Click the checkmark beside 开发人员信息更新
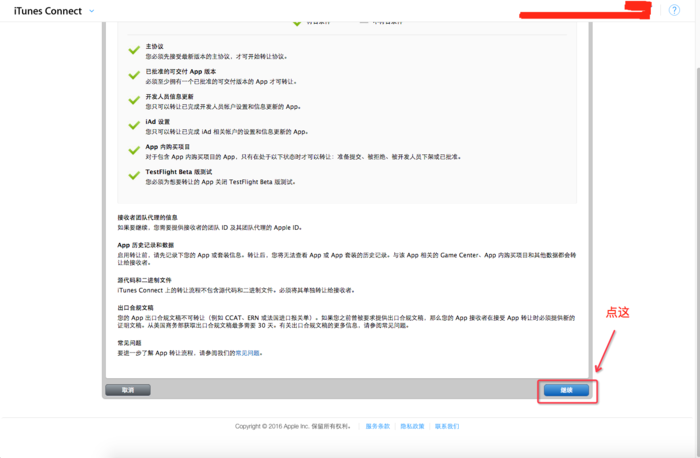The width and height of the screenshot is (700, 458). pos(134,100)
